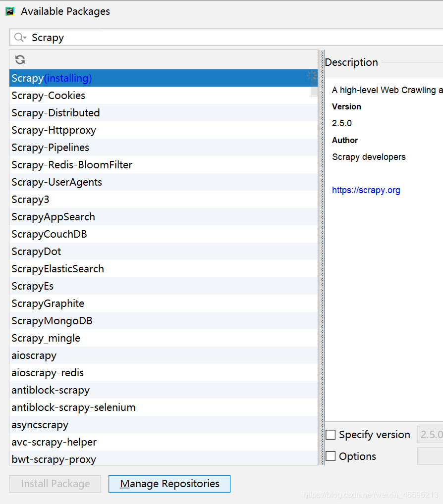The height and width of the screenshot is (504, 443).
Task: Select asyncscrapy package
Action: click(164, 425)
